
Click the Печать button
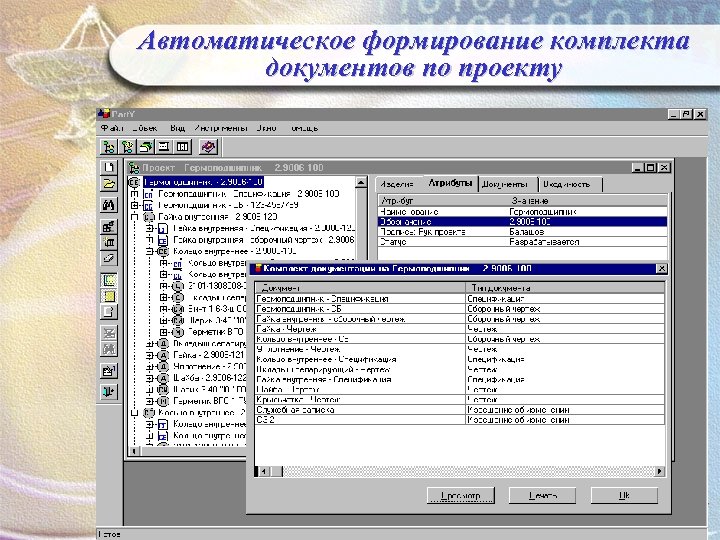[x=542, y=495]
